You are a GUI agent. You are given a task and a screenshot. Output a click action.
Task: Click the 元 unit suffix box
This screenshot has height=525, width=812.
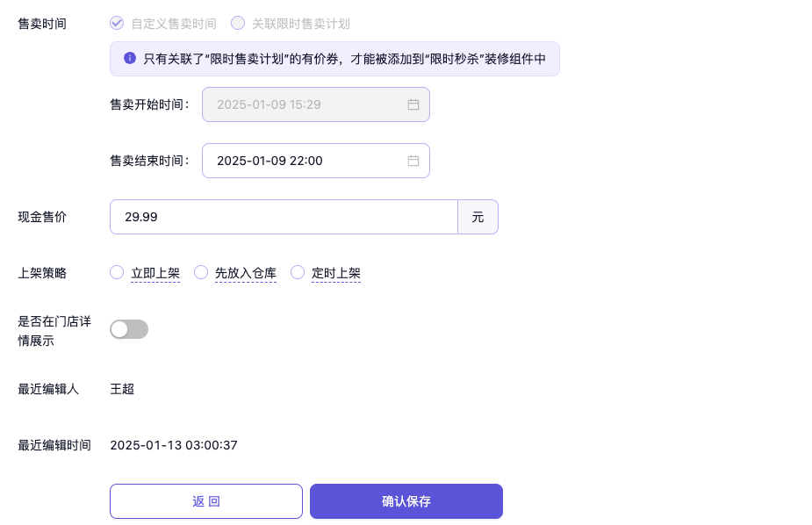coord(478,217)
